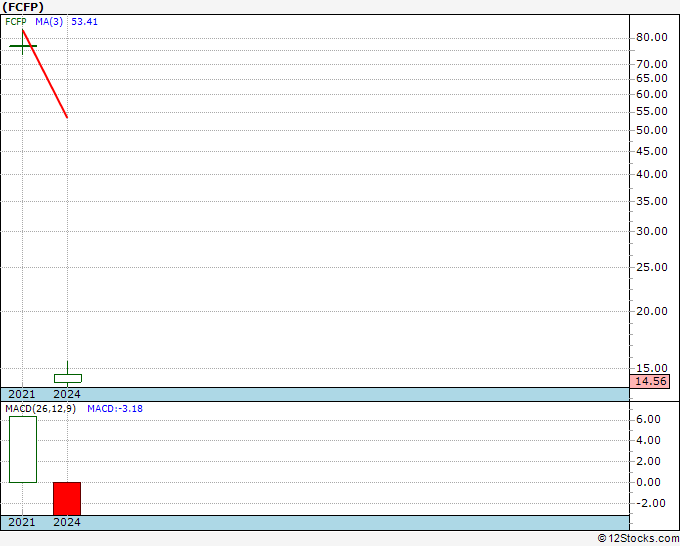Viewport: 680px width, 546px height.
Task: Click 2024 on the price chart date axis
Action: point(67,394)
